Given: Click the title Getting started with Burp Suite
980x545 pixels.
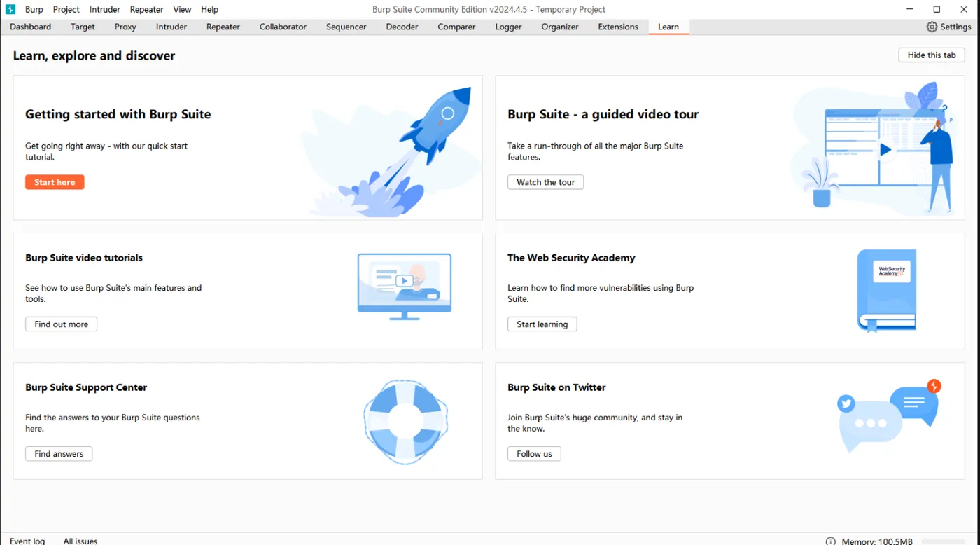Looking at the screenshot, I should coord(118,114).
